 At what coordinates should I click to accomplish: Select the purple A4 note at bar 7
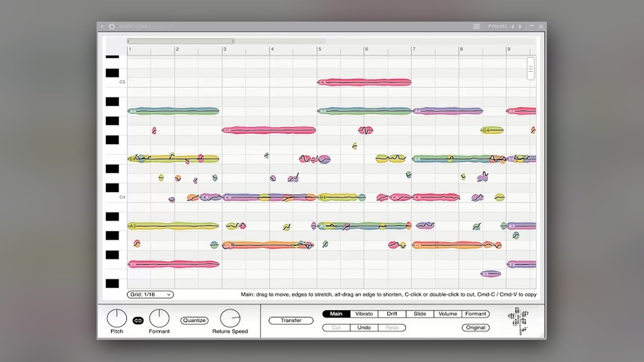pos(447,111)
